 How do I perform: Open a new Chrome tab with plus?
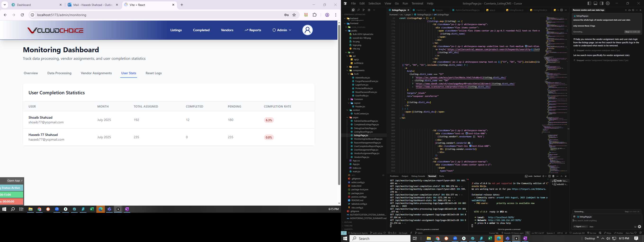pos(182,5)
